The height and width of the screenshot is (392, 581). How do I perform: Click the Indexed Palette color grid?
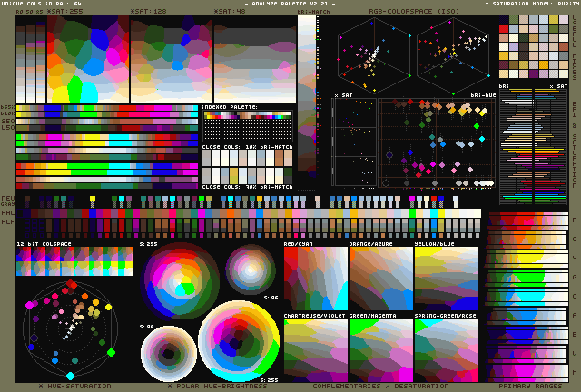tap(247, 126)
